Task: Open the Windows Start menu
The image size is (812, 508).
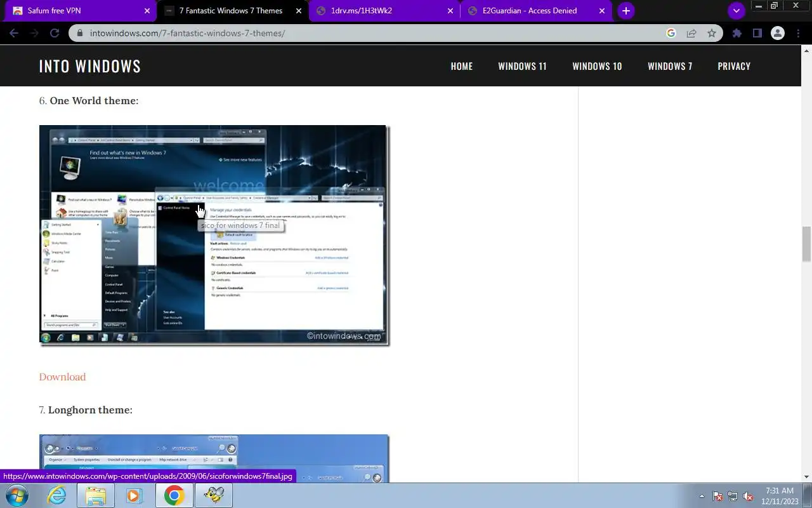Action: [16, 495]
